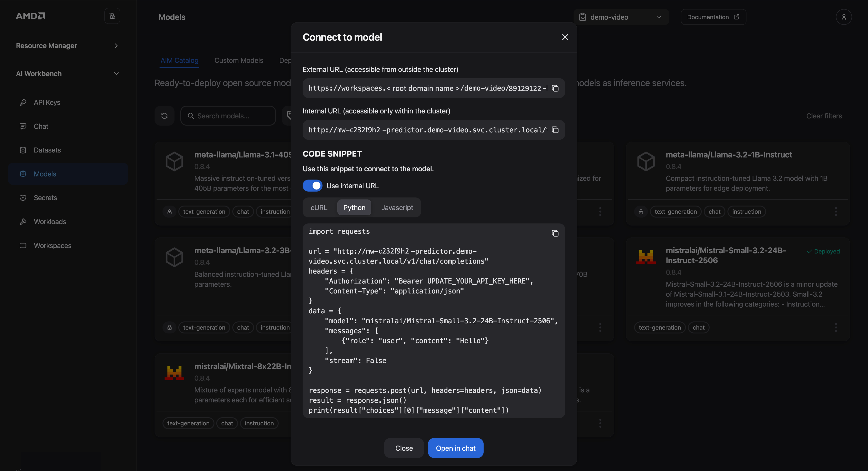Click the Open in chat button
Viewport: 868px width, 471px height.
[455, 448]
